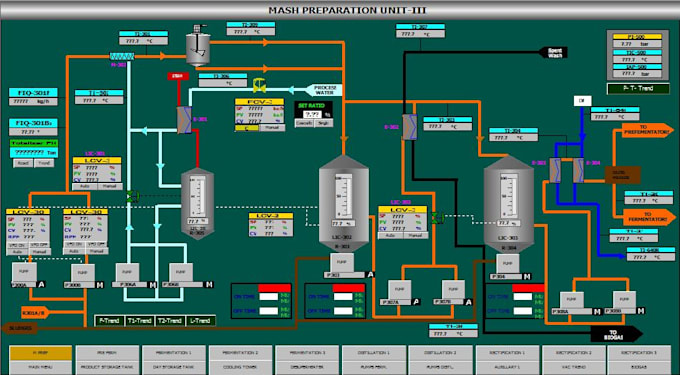Select the E-304 heat exchanger
Viewport: 680px width, 375px height.
point(578,170)
